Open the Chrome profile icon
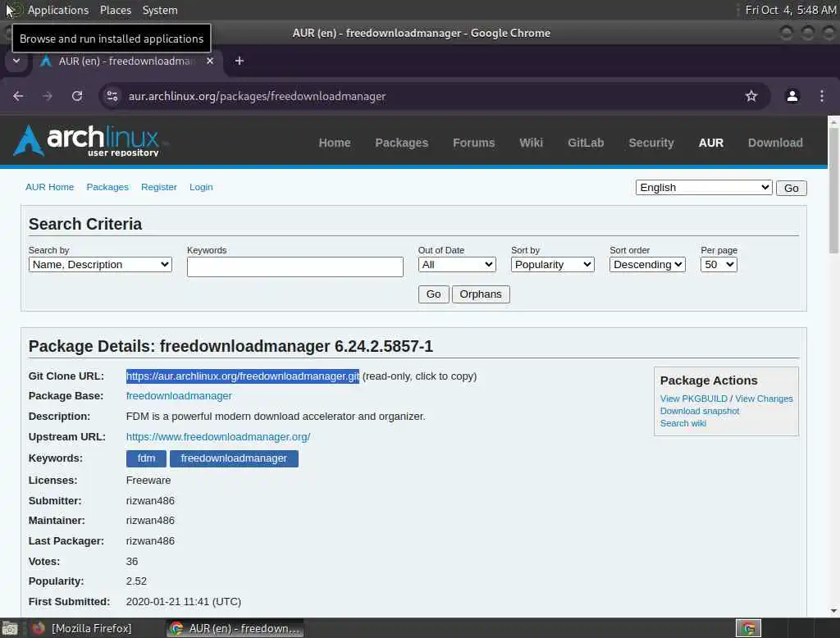 pyautogui.click(x=792, y=96)
